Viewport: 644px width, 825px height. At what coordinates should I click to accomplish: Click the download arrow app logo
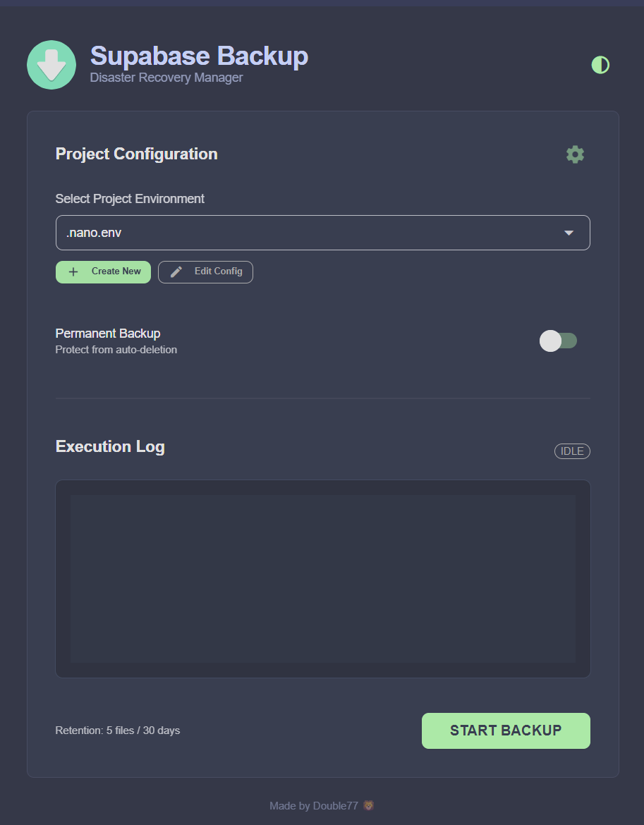pyautogui.click(x=51, y=64)
